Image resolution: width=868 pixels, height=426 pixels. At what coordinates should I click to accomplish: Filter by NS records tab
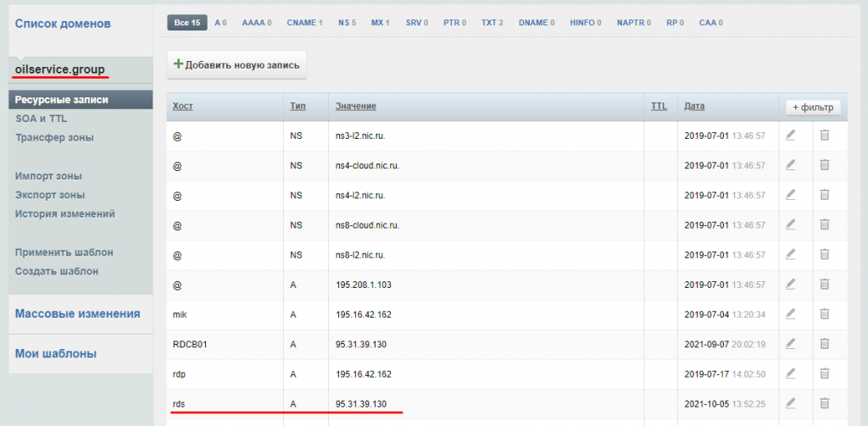coord(347,23)
